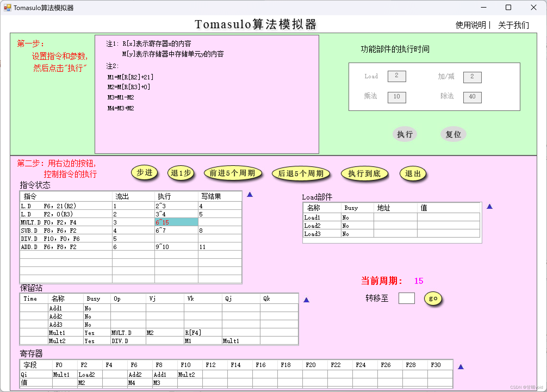547x392 pixels.
Task: Click the 退1步 step back button
Action: [181, 173]
